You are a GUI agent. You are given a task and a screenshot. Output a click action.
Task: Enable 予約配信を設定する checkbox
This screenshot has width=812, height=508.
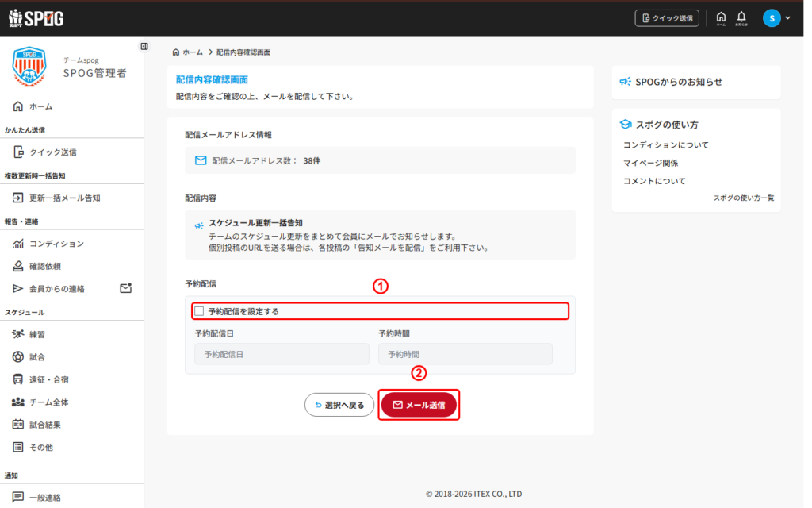click(199, 311)
